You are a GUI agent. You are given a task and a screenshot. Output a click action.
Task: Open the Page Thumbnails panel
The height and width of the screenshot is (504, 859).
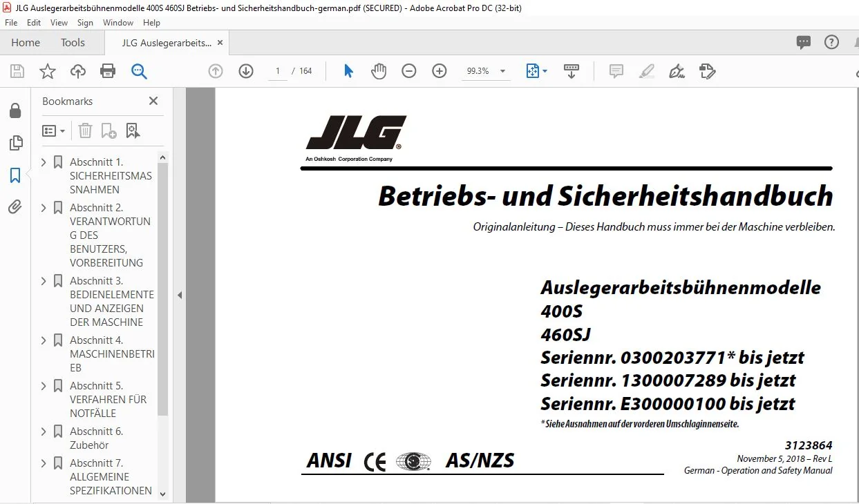pyautogui.click(x=15, y=143)
